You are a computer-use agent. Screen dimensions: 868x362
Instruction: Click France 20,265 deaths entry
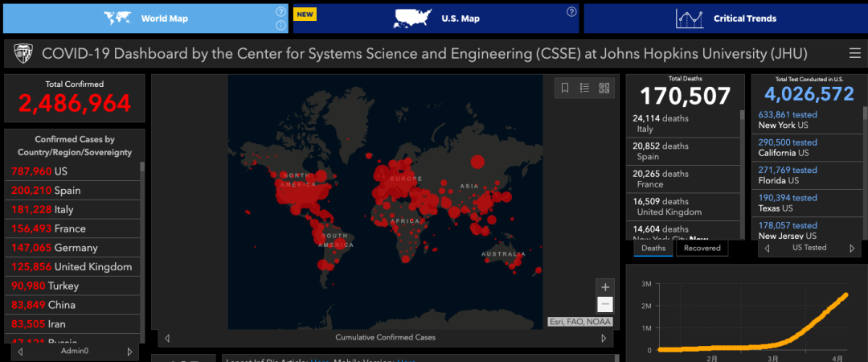coord(682,179)
